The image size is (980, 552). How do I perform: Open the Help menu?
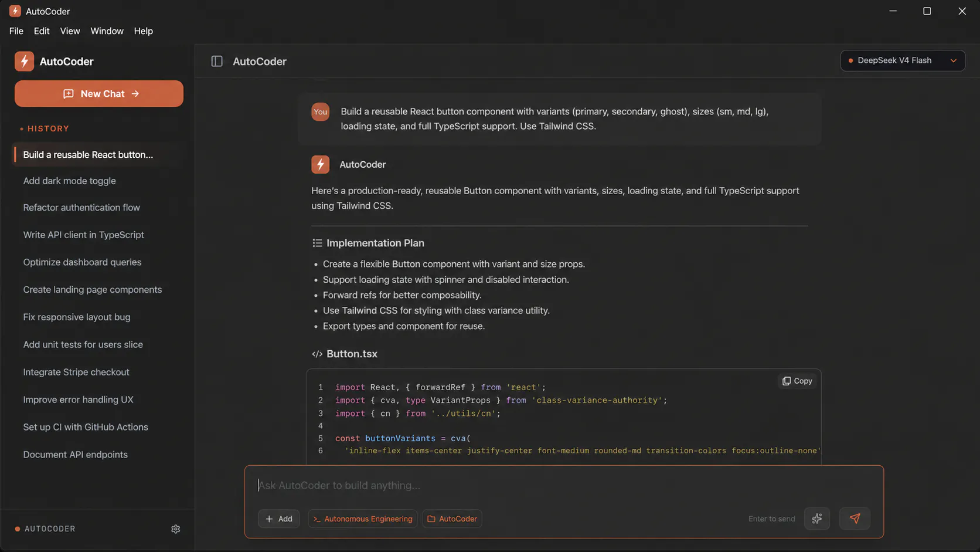click(143, 31)
